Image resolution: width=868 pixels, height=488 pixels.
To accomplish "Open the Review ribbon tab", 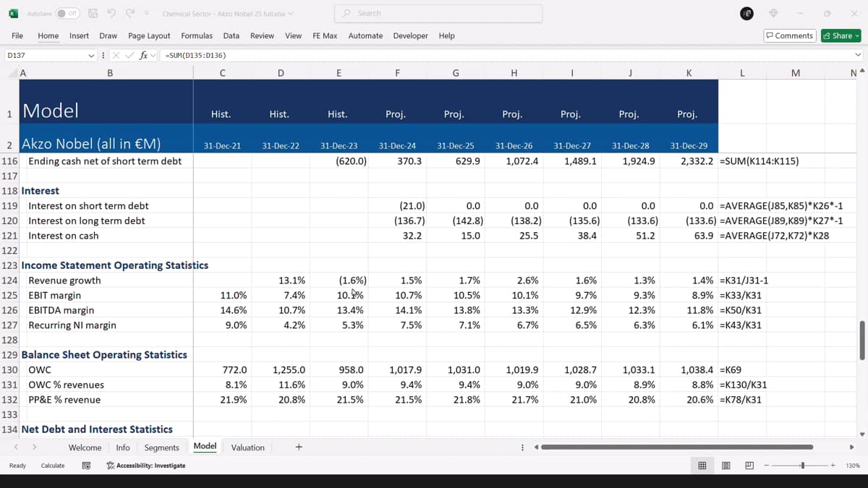I will pos(262,35).
